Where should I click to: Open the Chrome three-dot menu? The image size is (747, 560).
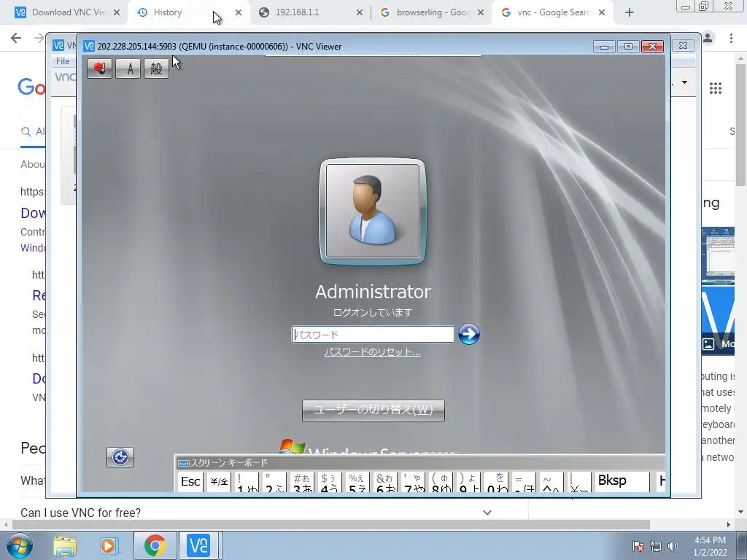point(731,38)
